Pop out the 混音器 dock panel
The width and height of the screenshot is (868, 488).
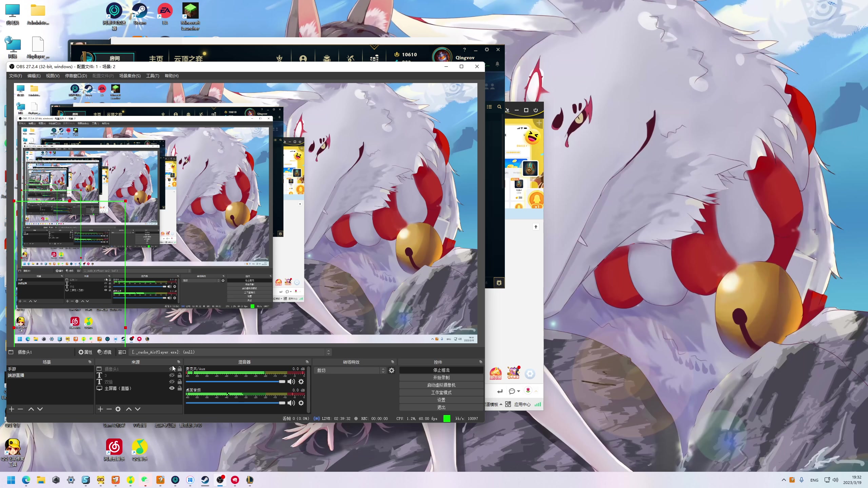(x=307, y=362)
